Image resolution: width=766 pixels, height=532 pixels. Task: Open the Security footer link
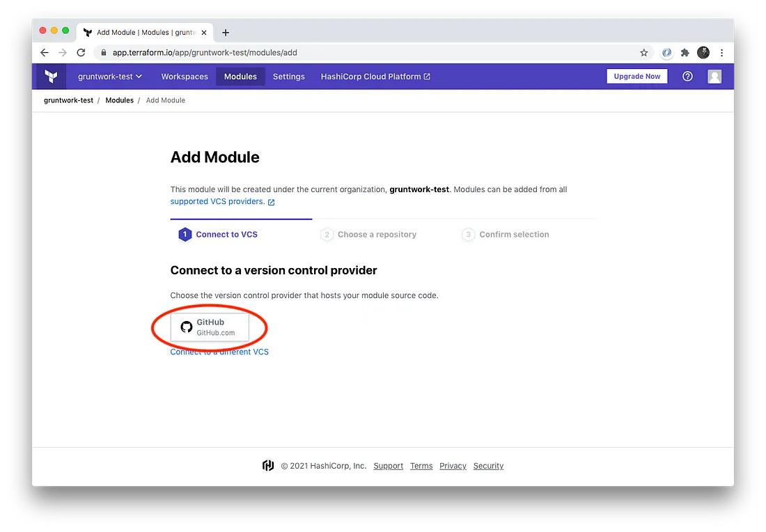(488, 466)
